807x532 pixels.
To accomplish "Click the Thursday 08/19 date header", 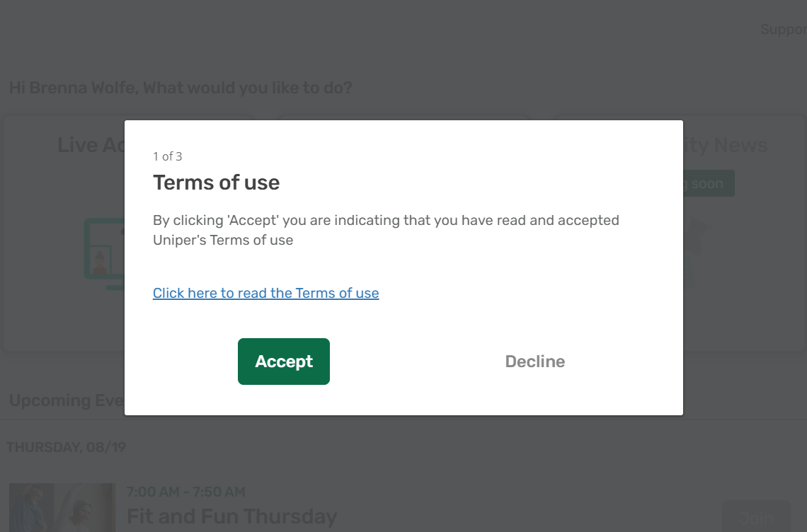I will [66, 447].
